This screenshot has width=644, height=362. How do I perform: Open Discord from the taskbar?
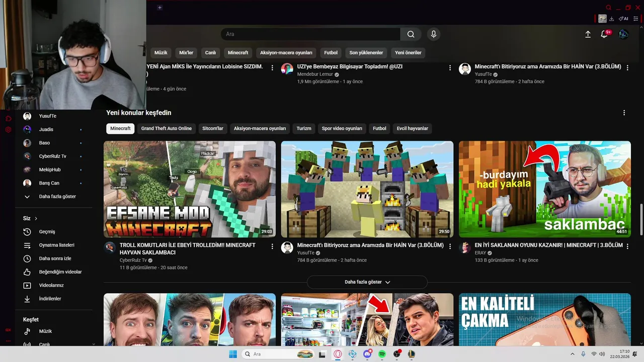tap(367, 354)
